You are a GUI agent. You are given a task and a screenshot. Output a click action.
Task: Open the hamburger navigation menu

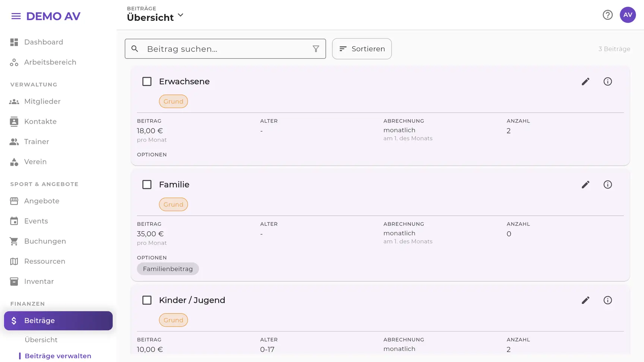click(16, 16)
